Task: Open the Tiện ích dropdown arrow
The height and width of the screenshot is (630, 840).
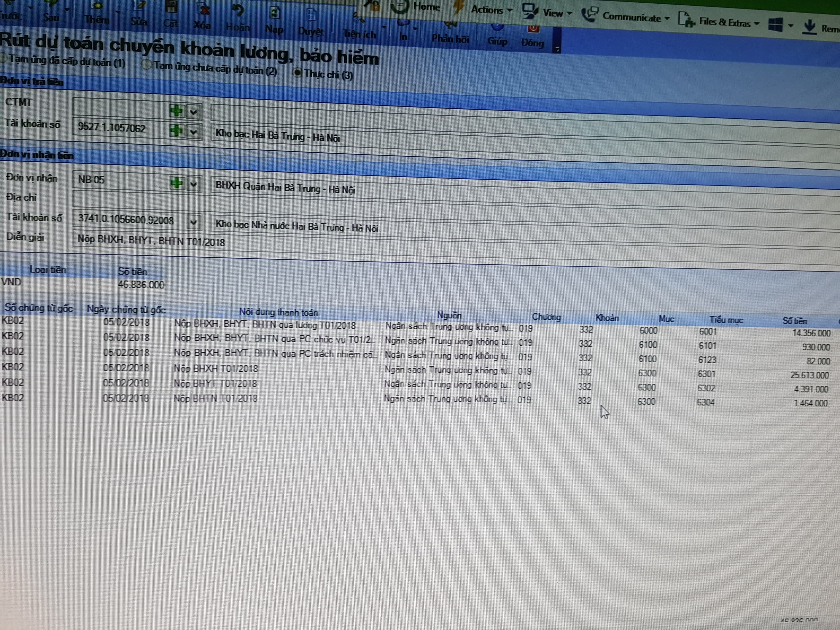Action: coord(384,27)
